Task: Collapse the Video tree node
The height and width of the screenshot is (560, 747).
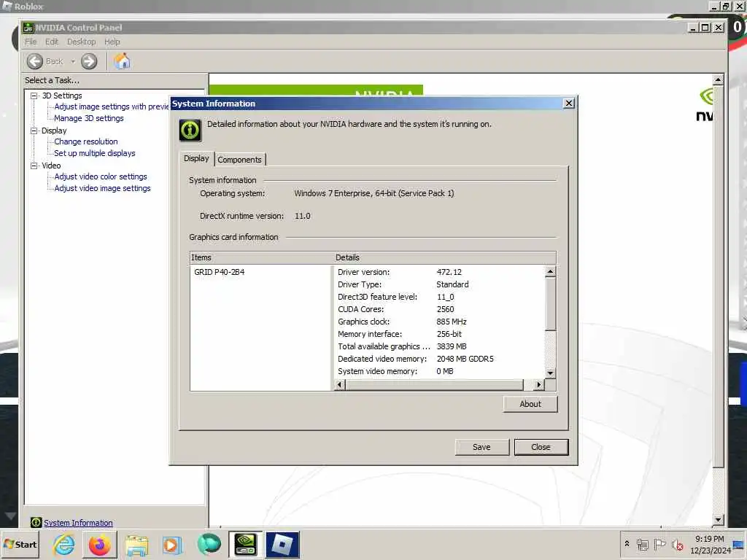Action: click(34, 166)
